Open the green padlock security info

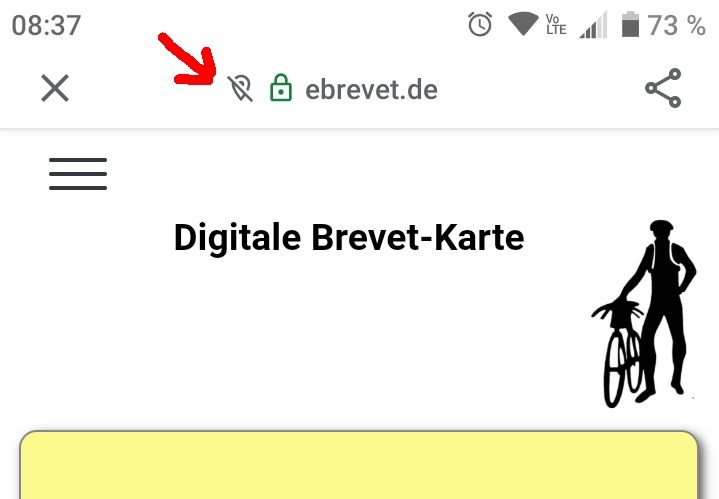click(x=281, y=87)
